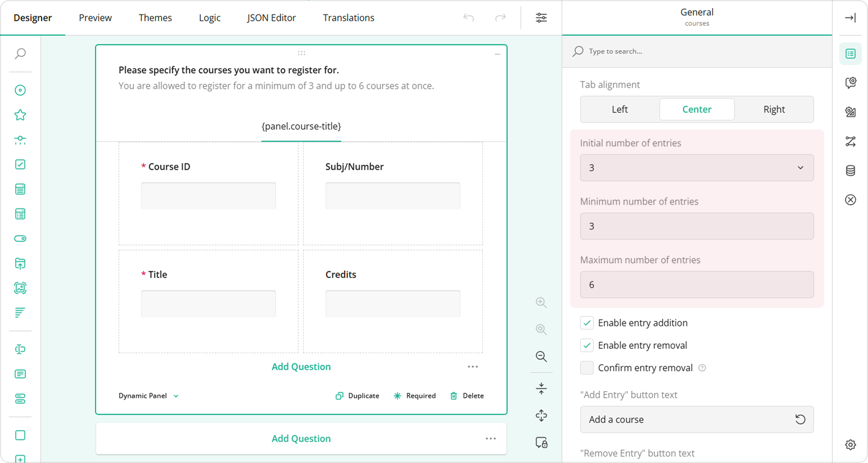The height and width of the screenshot is (463, 868).
Task: Select the Rating star icon in the toolbox
Action: coord(20,115)
